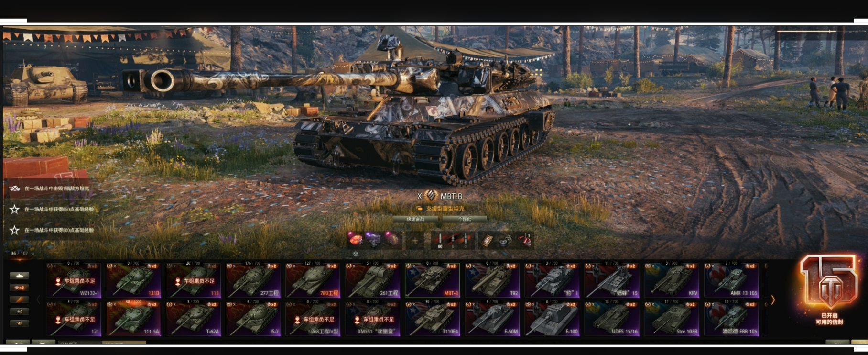
Task: Select the IS-7 tank in the carousel
Action: tap(253, 318)
